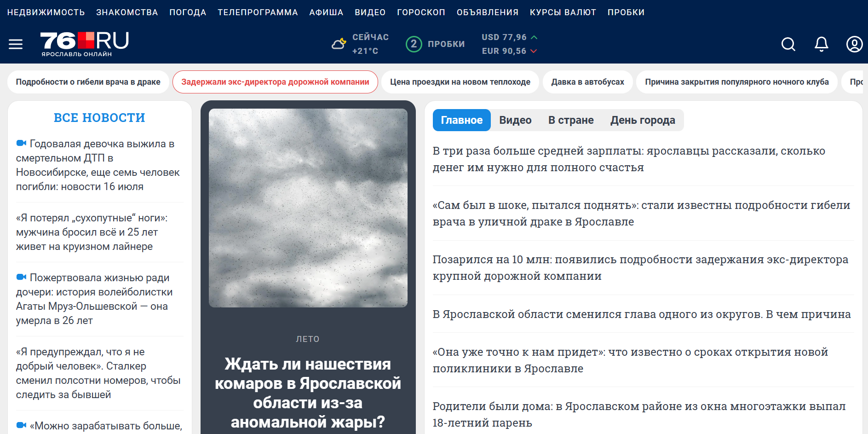Screen dimensions: 868x434
Task: Click ПРОБКИ label in header widget
Action: (x=446, y=44)
